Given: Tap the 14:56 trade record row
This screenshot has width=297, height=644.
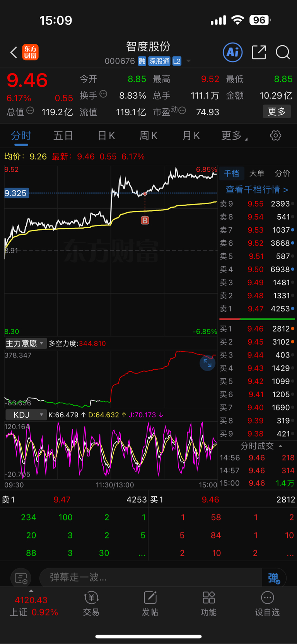Looking at the screenshot, I should click(257, 458).
